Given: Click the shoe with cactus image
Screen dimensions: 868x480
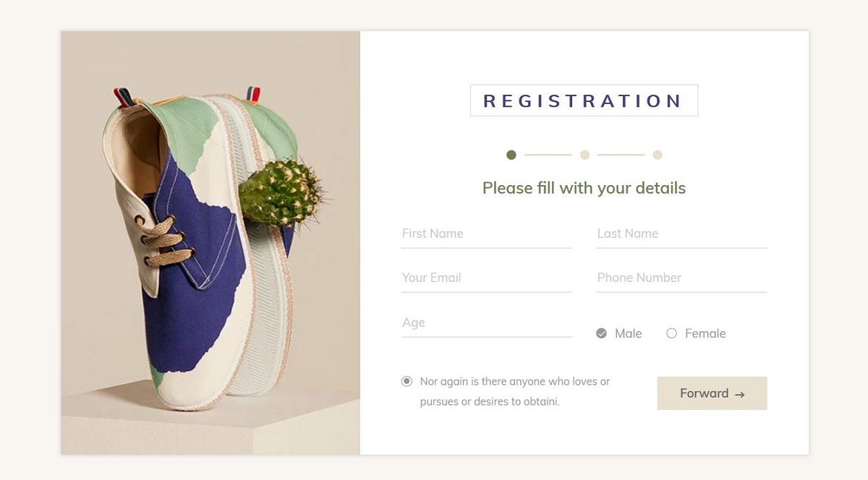Looking at the screenshot, I should tap(210, 243).
